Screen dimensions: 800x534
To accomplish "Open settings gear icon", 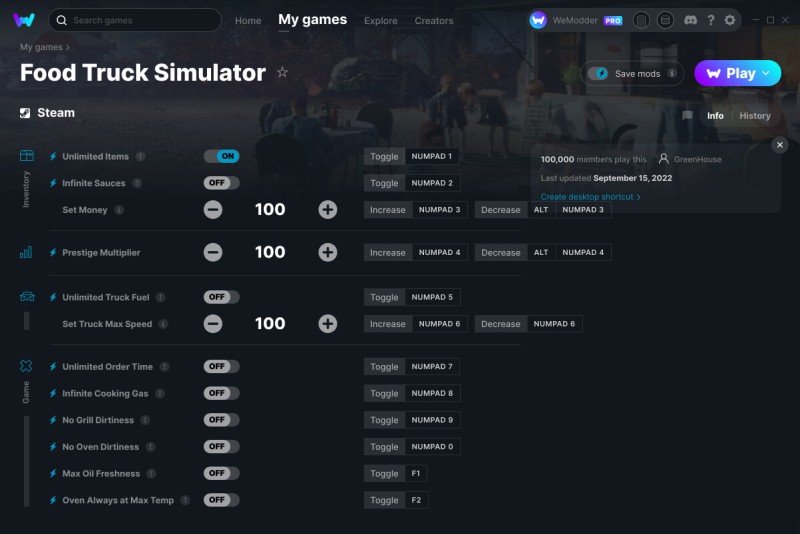I will click(730, 20).
